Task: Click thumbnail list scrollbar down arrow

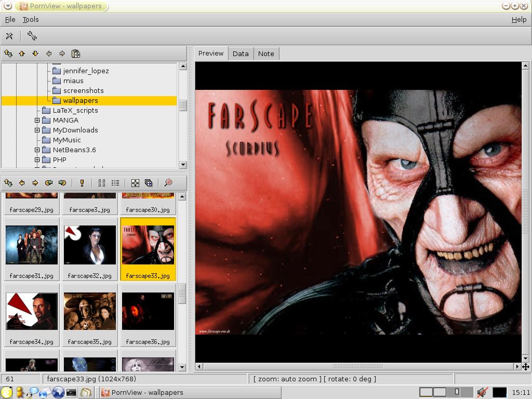Action: [182, 367]
